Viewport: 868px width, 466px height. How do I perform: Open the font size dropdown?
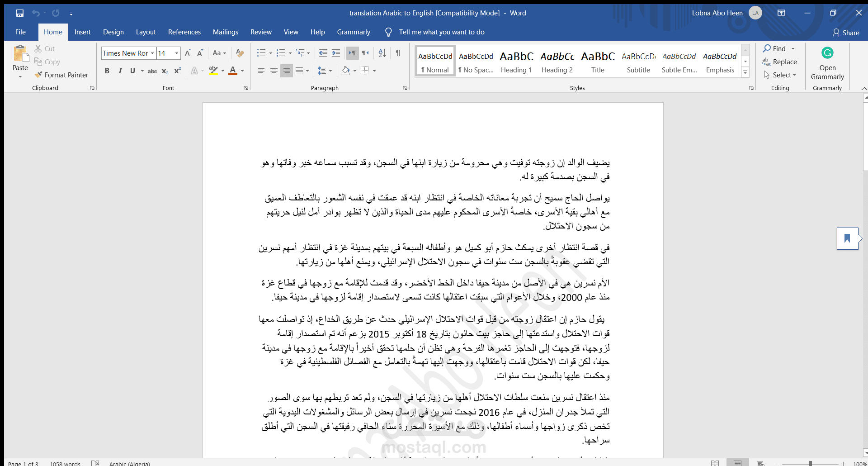(175, 53)
